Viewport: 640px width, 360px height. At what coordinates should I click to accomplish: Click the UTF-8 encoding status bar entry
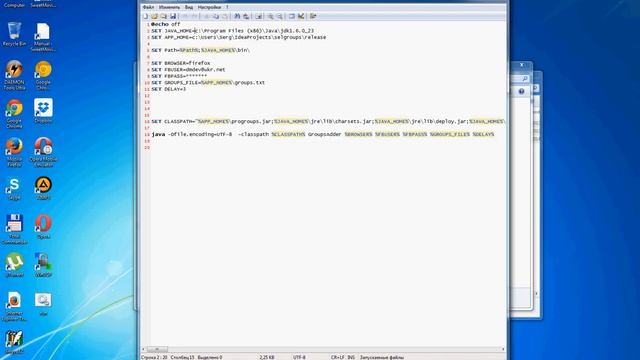(x=299, y=357)
